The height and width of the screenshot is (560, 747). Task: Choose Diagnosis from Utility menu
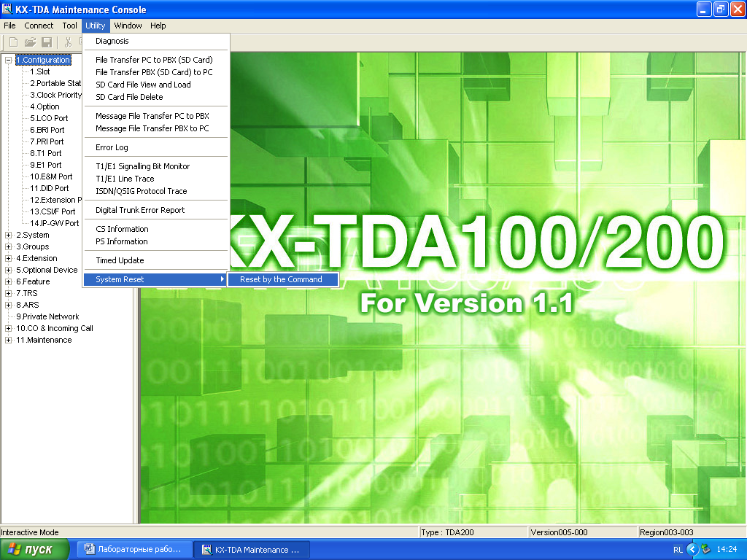click(x=156, y=41)
